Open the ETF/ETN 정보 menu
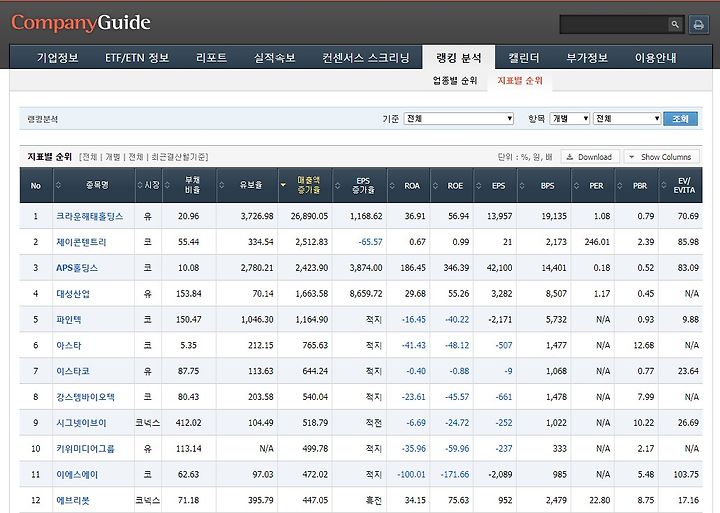The image size is (720, 513). tap(137, 58)
